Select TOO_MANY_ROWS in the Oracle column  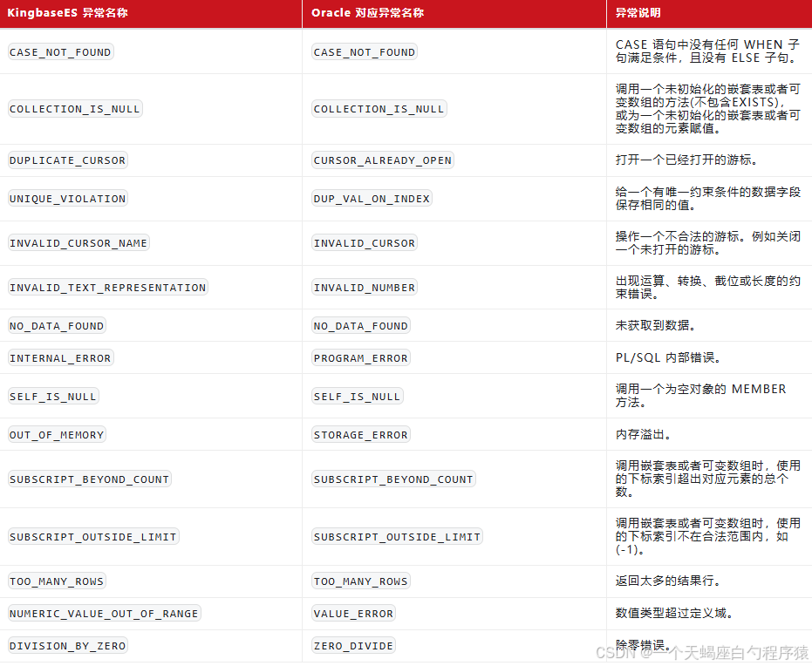tap(361, 581)
